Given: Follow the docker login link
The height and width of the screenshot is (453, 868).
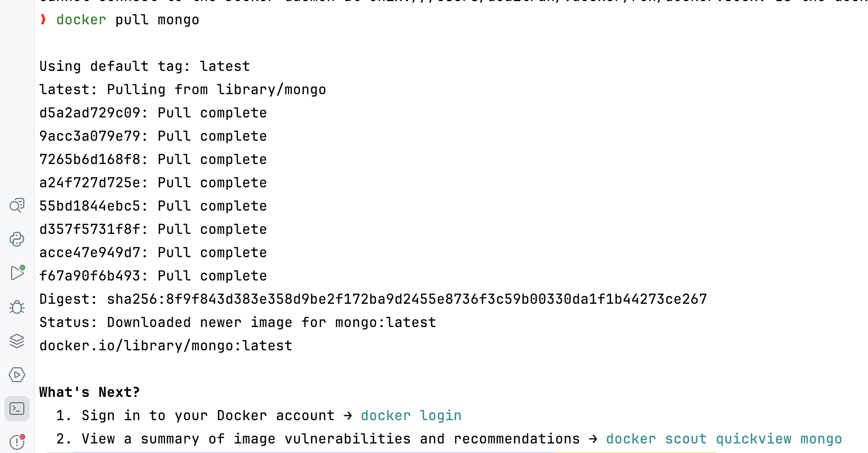Looking at the screenshot, I should coord(411,415).
